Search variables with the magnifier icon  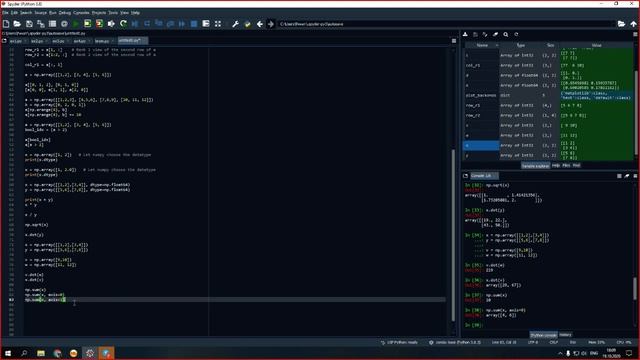(506, 35)
